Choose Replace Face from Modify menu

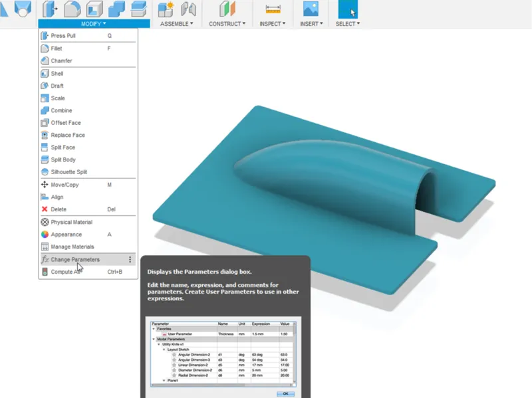coord(88,135)
